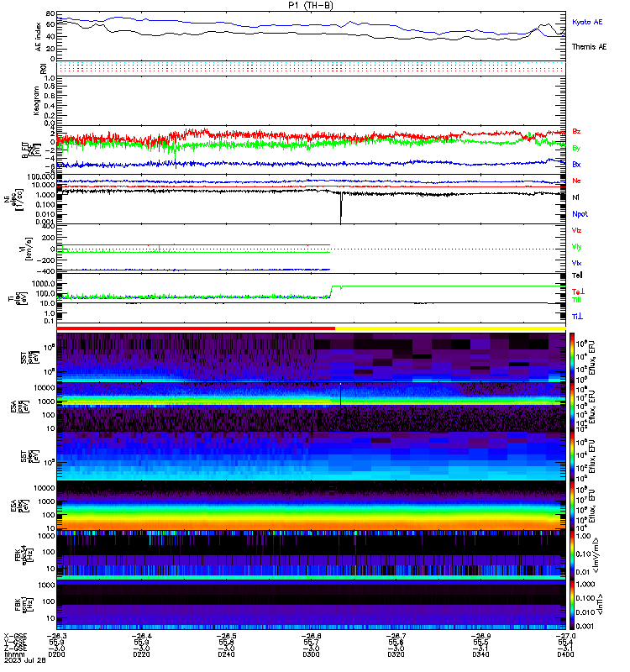Click the green 'By' legend label
The width and height of the screenshot is (630, 672).
(576, 148)
